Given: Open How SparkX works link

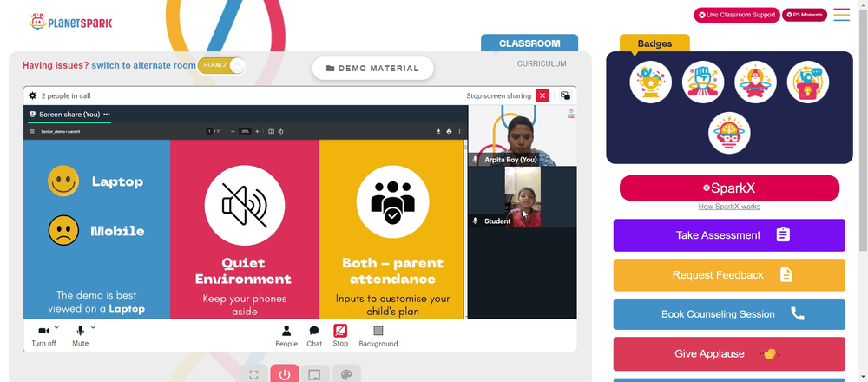Looking at the screenshot, I should pyautogui.click(x=729, y=207).
